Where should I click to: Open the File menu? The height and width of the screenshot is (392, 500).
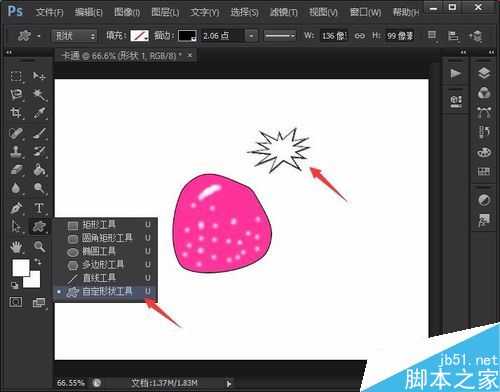click(x=50, y=13)
